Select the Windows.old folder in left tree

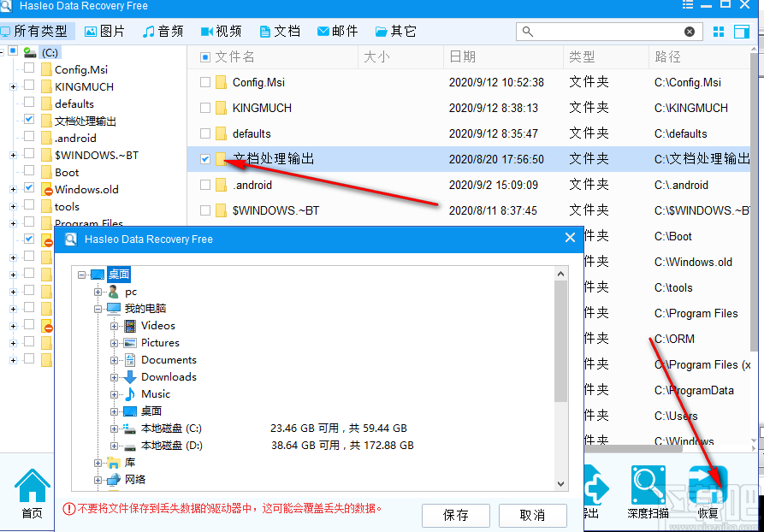[x=86, y=190]
